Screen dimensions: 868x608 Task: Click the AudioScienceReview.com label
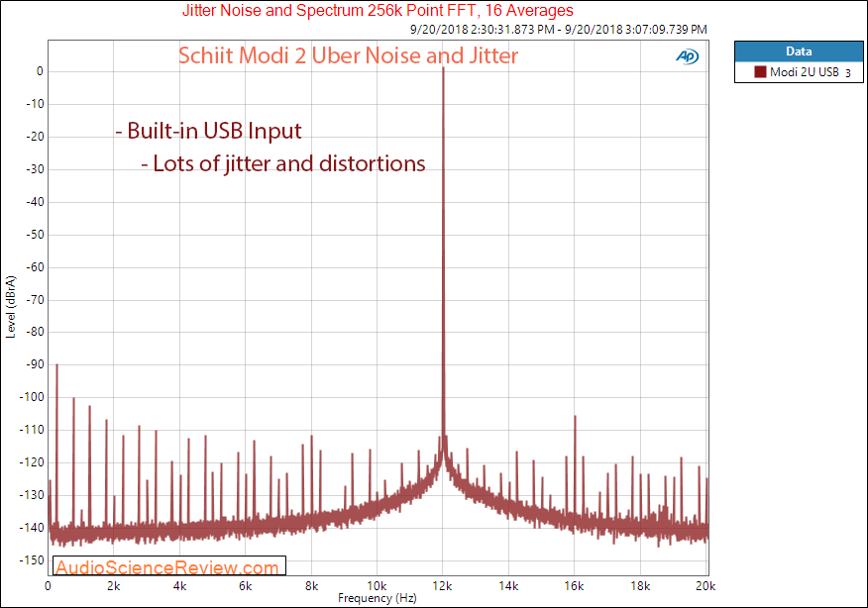point(168,567)
